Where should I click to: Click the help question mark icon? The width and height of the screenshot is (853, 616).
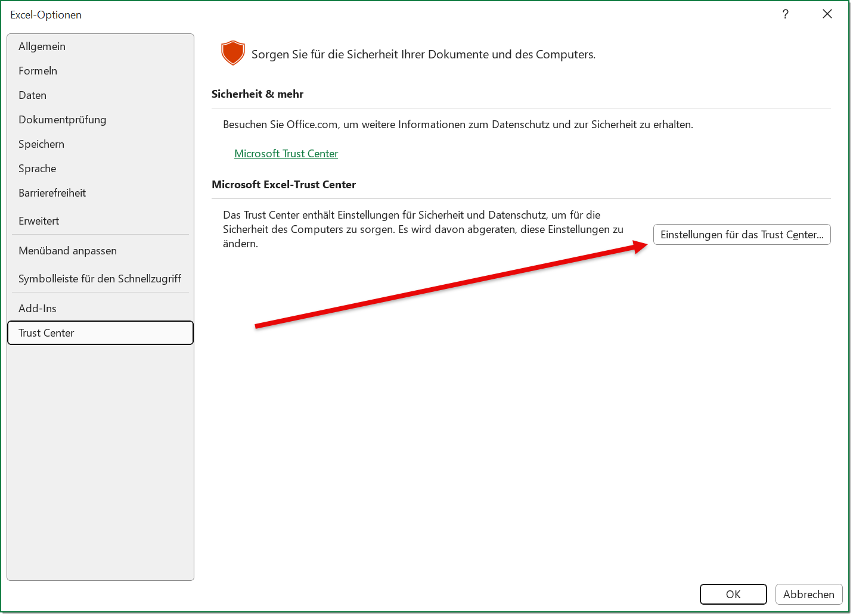coord(785,14)
